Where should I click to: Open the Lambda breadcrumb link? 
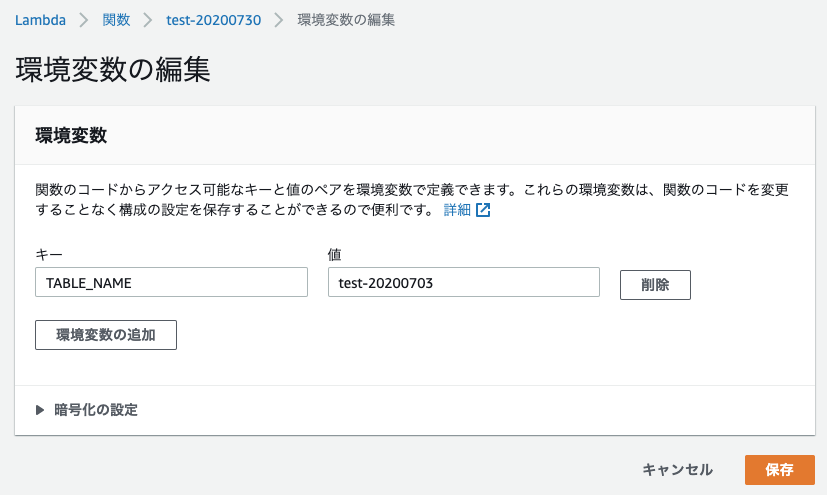click(40, 20)
